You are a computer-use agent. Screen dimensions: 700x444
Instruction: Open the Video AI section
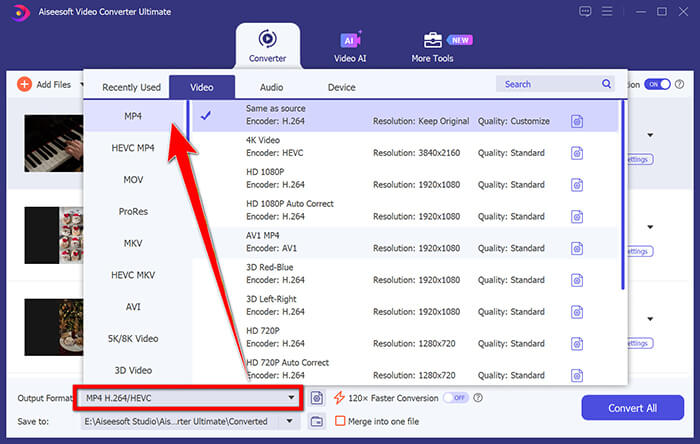(350, 47)
